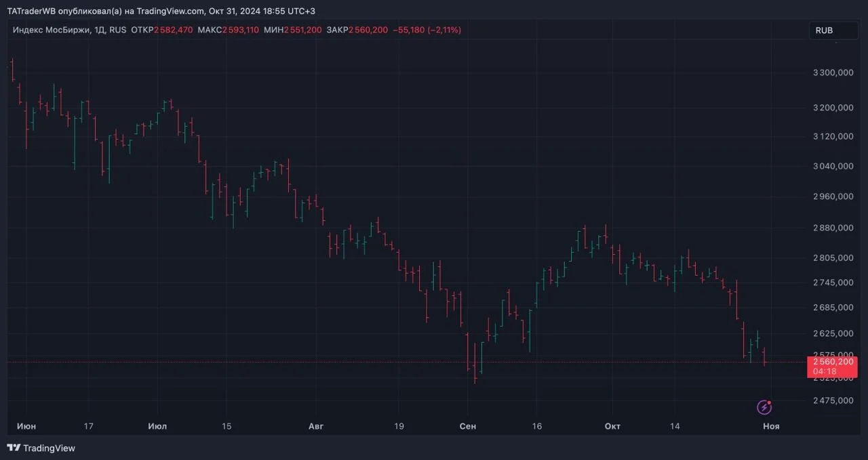868x460 pixels.
Task: Click the red 2 560,200 current price label
Action: [832, 362]
